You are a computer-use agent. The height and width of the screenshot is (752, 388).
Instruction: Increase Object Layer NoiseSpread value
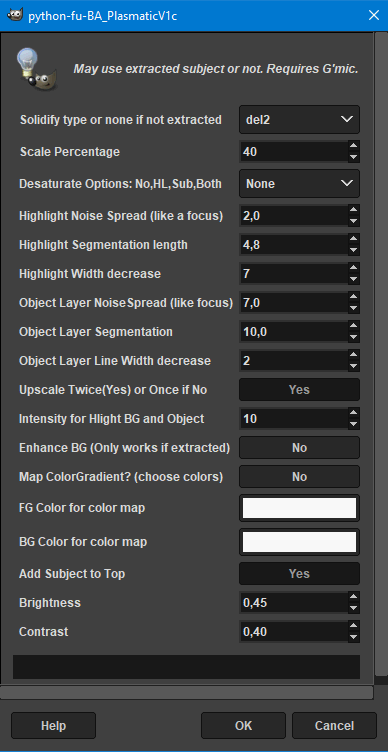[x=353, y=297]
